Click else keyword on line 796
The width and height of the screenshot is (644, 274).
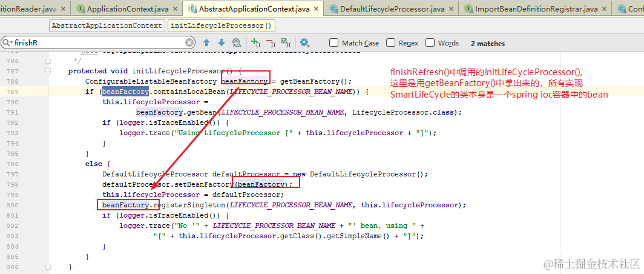pos(94,164)
